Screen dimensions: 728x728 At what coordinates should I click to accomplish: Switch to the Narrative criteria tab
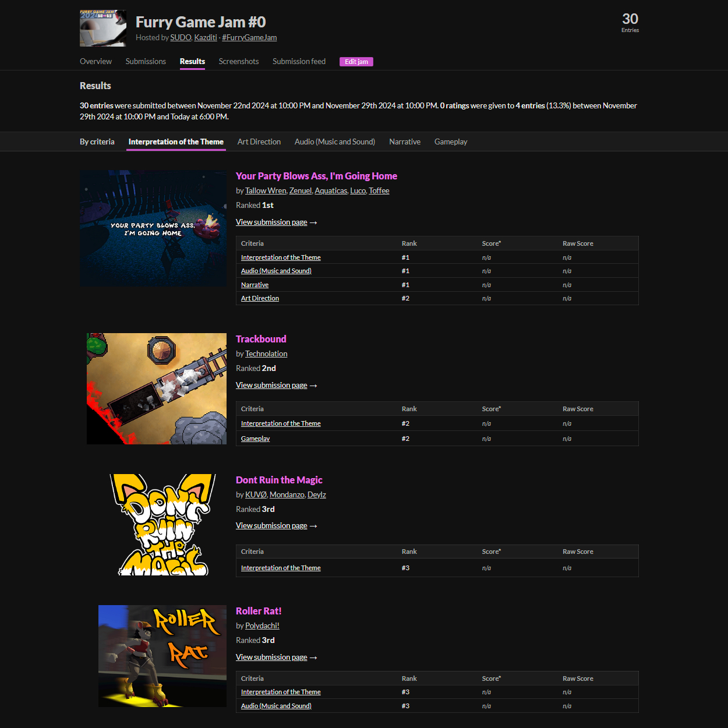point(405,142)
